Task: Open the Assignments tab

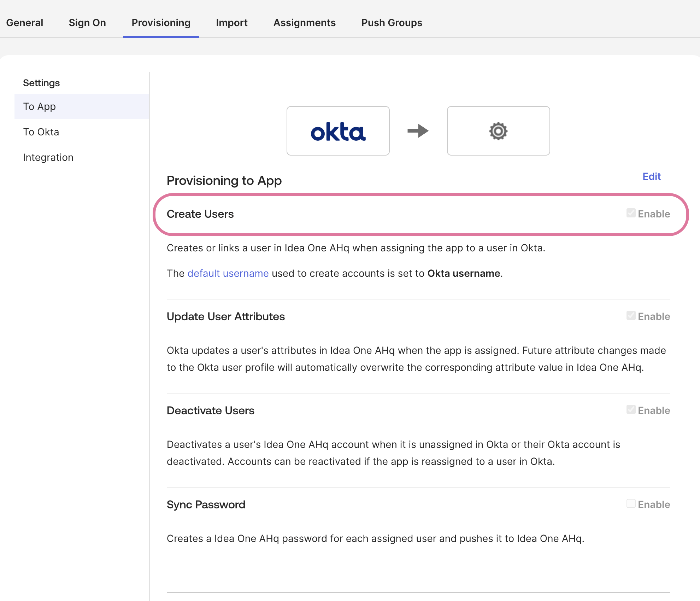Action: (304, 23)
